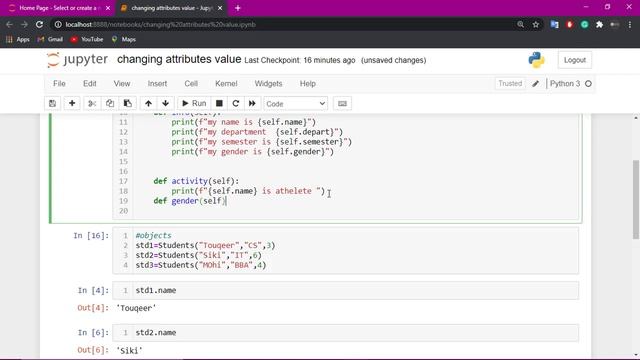
Task: Click the Python 3 kernel name
Action: pyautogui.click(x=564, y=84)
